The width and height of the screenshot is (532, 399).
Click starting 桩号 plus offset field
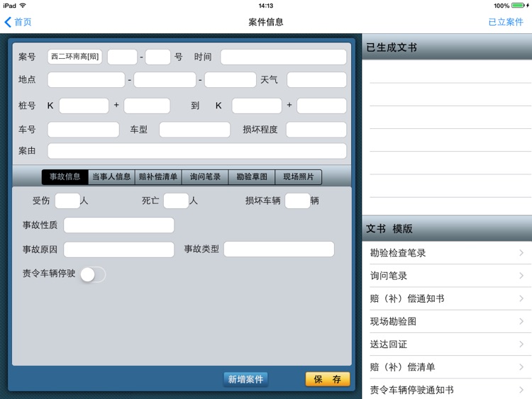[x=147, y=106]
